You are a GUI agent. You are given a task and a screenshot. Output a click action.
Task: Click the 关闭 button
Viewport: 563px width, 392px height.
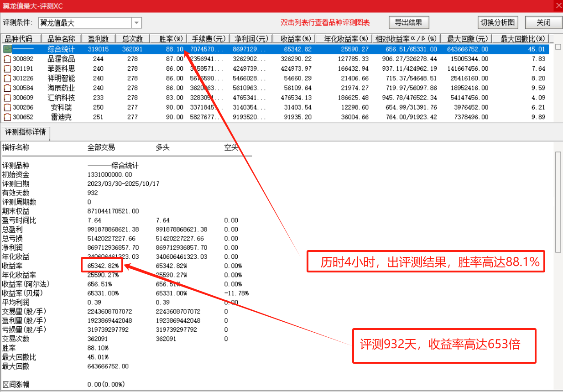click(543, 22)
